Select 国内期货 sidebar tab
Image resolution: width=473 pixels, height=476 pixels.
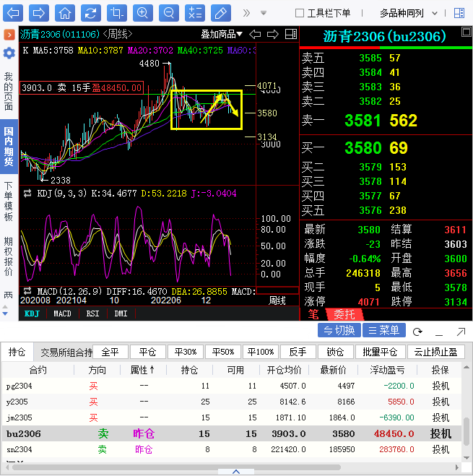pyautogui.click(x=9, y=147)
